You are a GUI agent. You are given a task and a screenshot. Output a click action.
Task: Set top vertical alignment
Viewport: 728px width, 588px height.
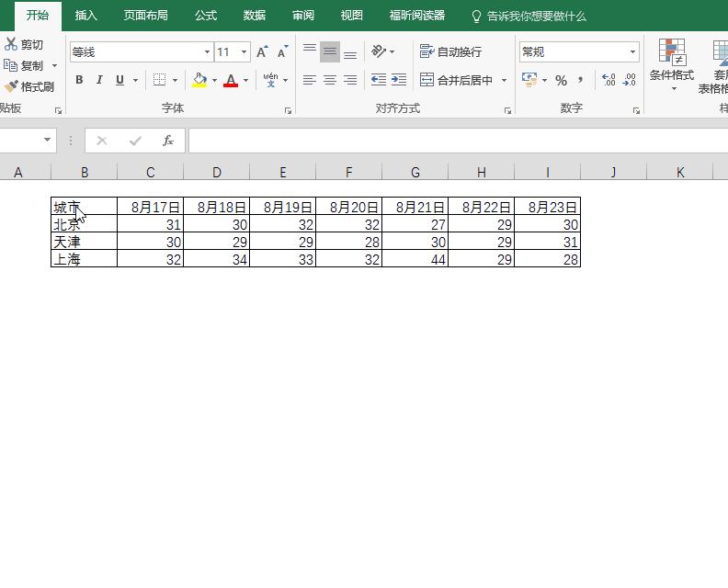point(310,51)
